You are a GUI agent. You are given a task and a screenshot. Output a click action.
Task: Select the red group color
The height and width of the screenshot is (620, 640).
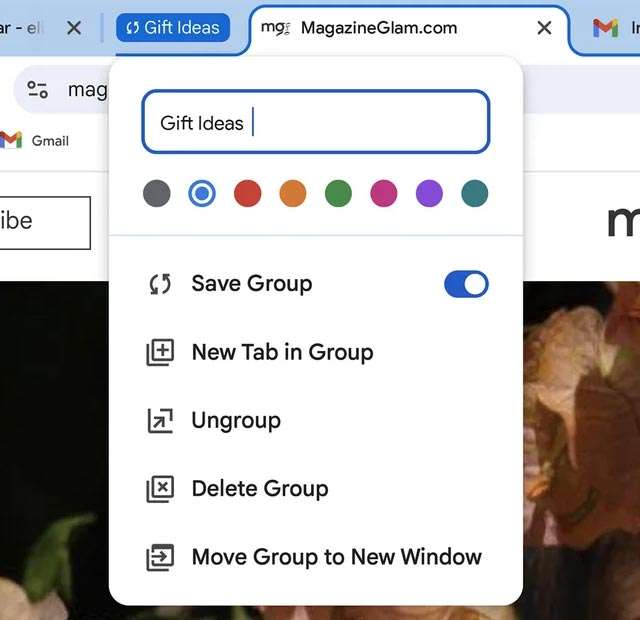(x=248, y=193)
